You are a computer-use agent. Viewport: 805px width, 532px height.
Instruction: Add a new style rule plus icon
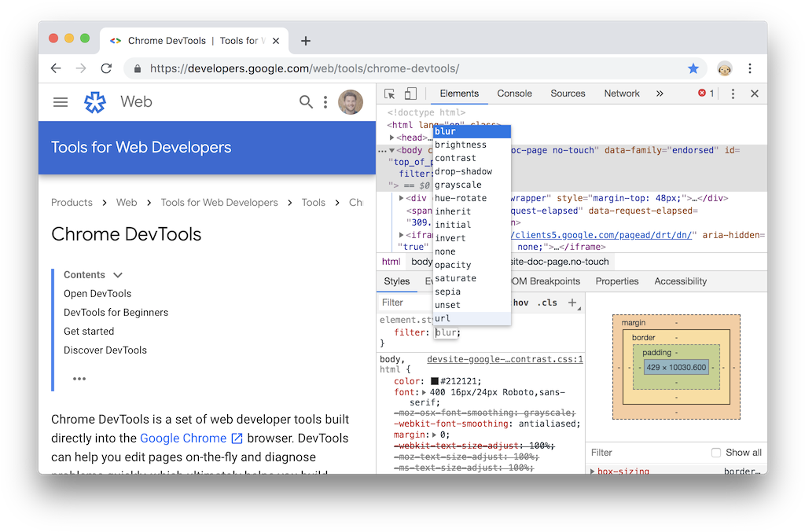tap(572, 303)
